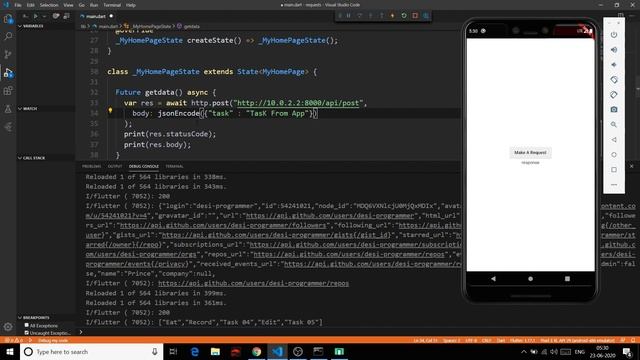Image resolution: width=640 pixels, height=360 pixels.
Task: Open the Edit menu
Action: pyautogui.click(x=31, y=5)
